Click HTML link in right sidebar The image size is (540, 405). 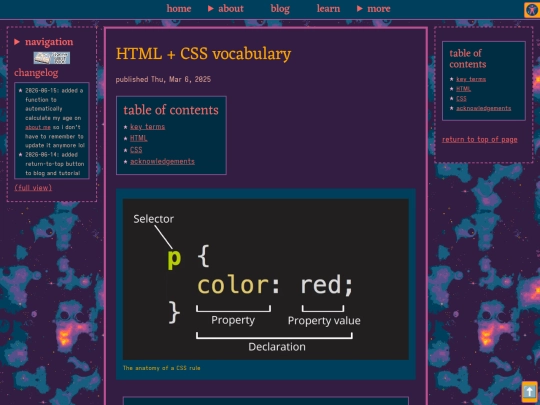tap(463, 89)
